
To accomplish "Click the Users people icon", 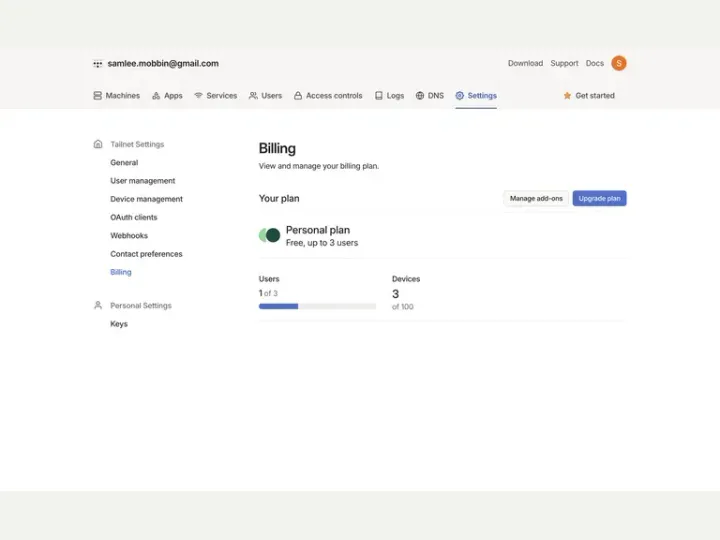I will (x=253, y=96).
